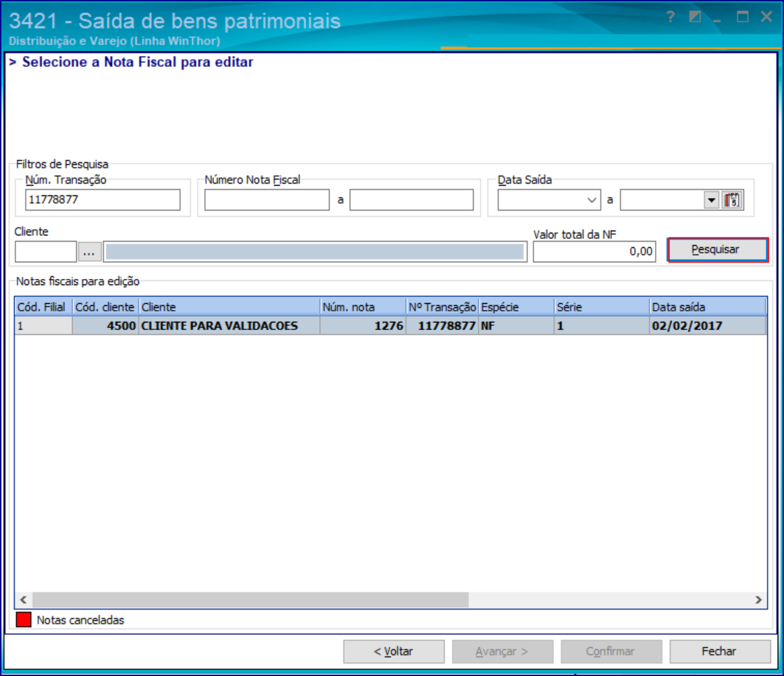Screen dimensions: 784x676
Task: Click note number cell 1276
Action: pos(363,325)
